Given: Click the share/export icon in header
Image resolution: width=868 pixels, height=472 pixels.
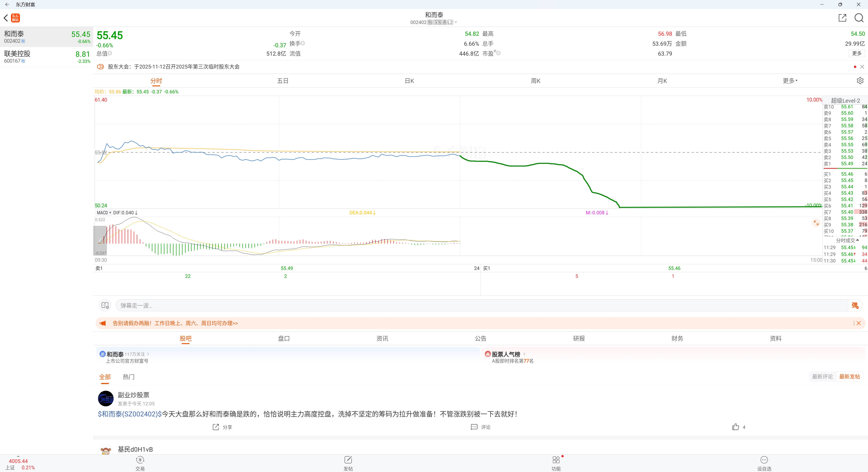Looking at the screenshot, I should 842,18.
